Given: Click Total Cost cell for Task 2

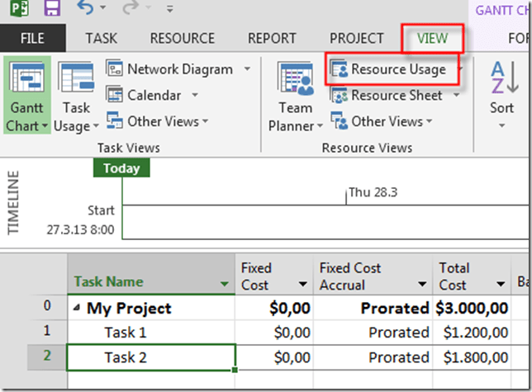Looking at the screenshot, I should (473, 357).
